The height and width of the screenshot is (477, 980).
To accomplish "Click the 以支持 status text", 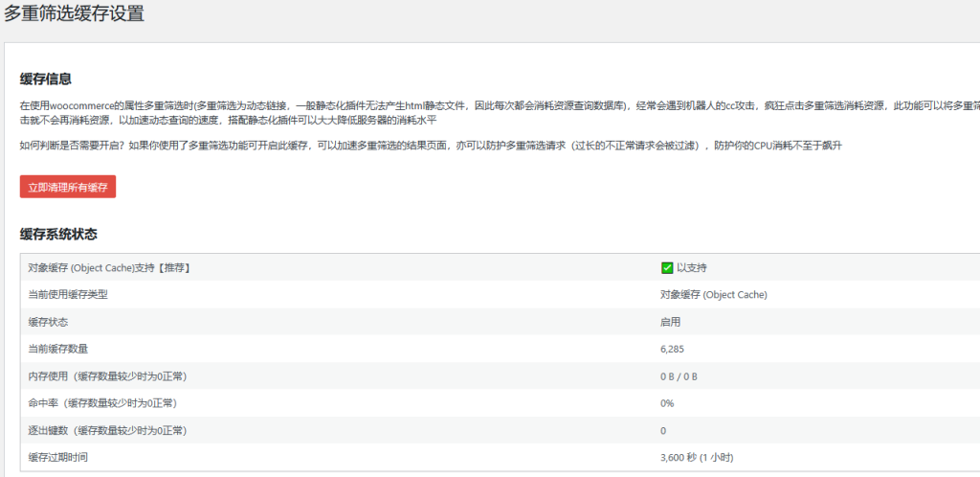I will (692, 267).
